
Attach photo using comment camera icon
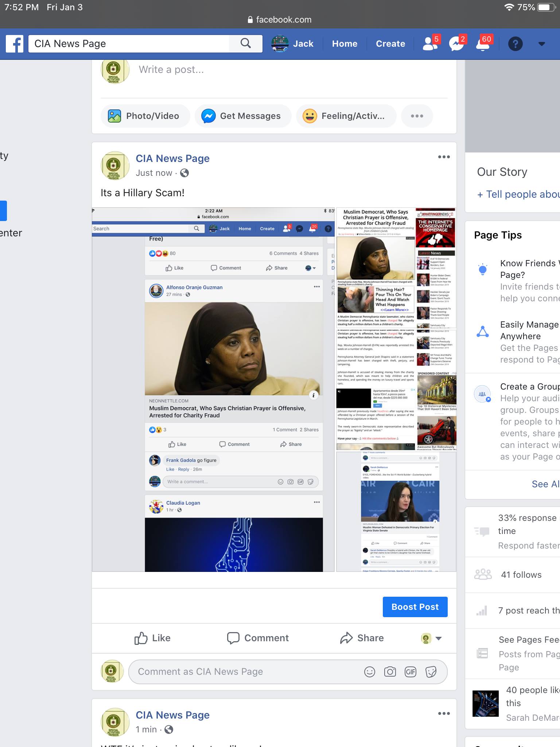point(390,672)
